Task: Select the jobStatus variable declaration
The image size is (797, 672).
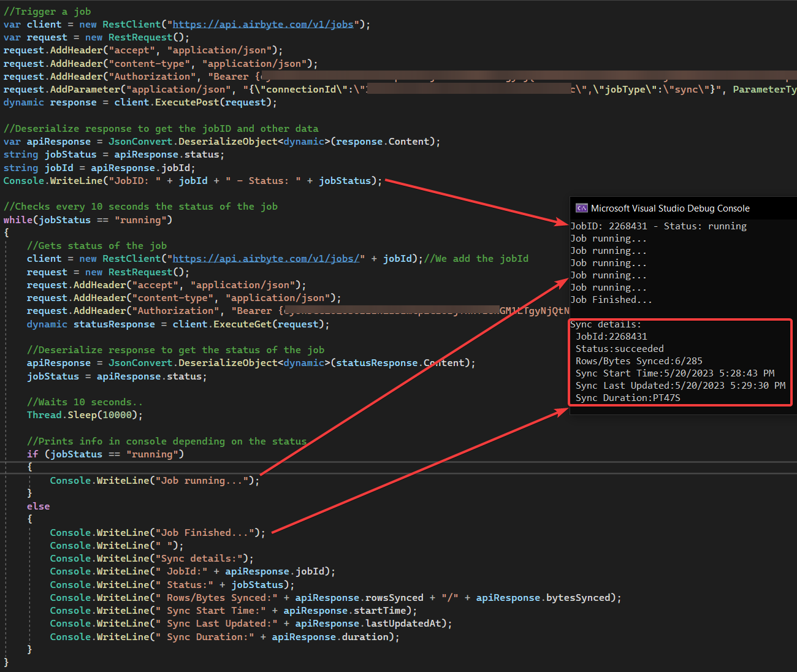Action: (70, 154)
